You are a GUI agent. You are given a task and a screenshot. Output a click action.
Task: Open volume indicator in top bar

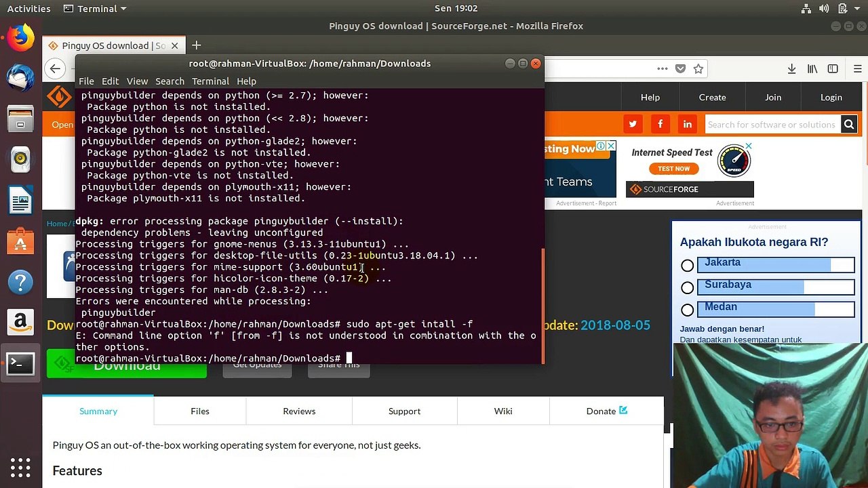click(825, 9)
